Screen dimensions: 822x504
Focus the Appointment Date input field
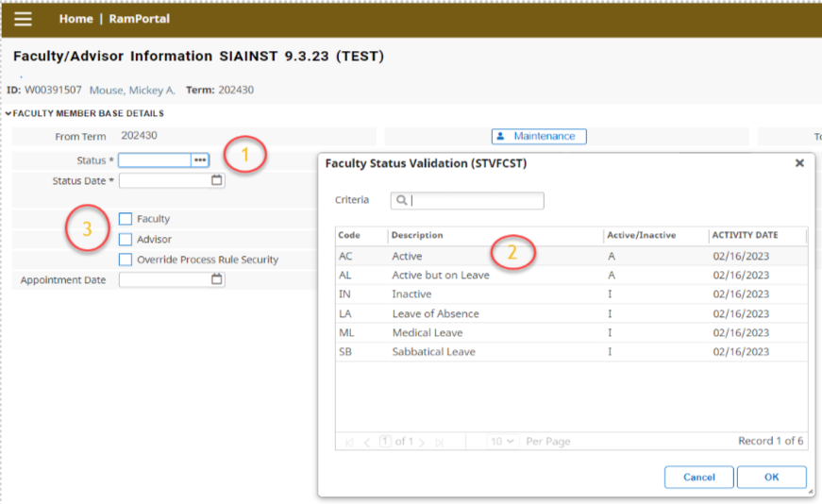pyautogui.click(x=164, y=279)
